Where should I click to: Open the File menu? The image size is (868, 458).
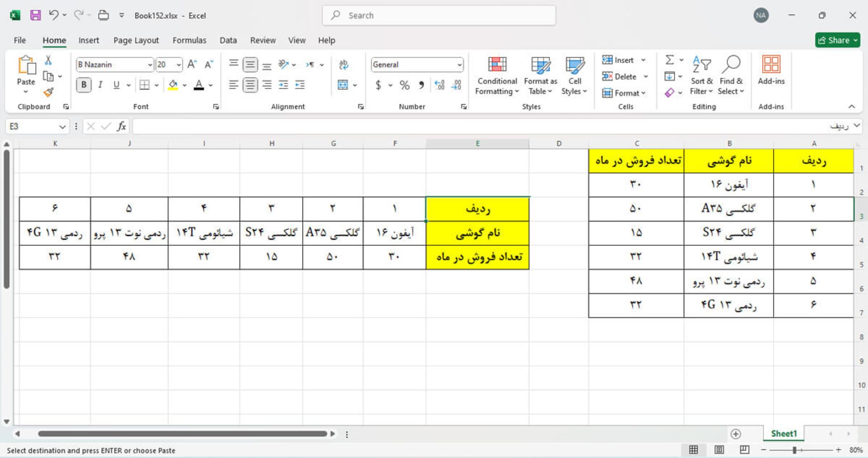(x=20, y=40)
